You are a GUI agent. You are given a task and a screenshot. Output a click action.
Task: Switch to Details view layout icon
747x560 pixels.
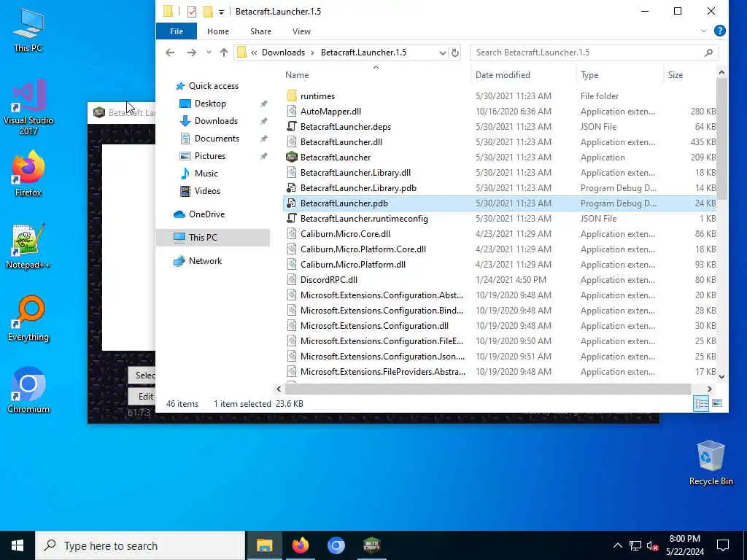tap(701, 404)
